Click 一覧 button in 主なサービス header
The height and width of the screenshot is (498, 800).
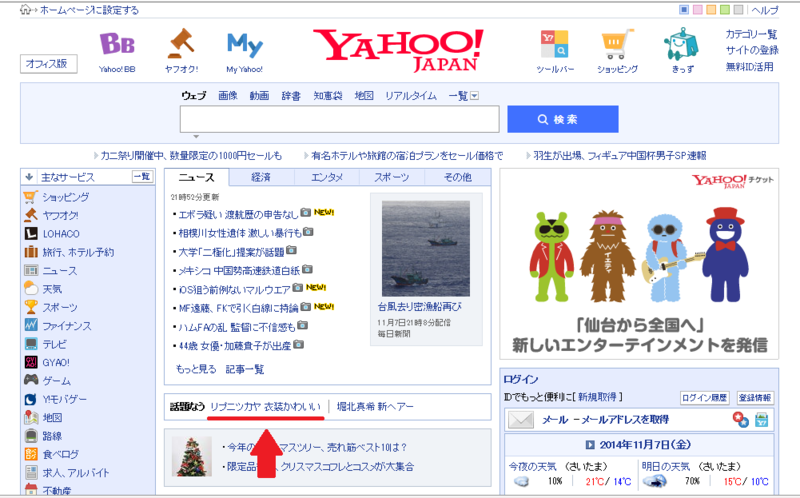[142, 177]
